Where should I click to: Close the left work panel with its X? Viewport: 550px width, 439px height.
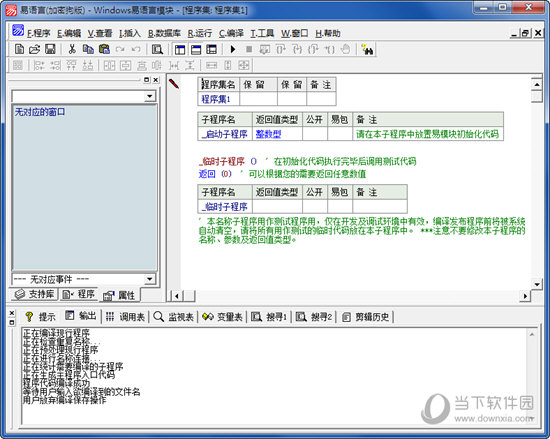coord(155,80)
